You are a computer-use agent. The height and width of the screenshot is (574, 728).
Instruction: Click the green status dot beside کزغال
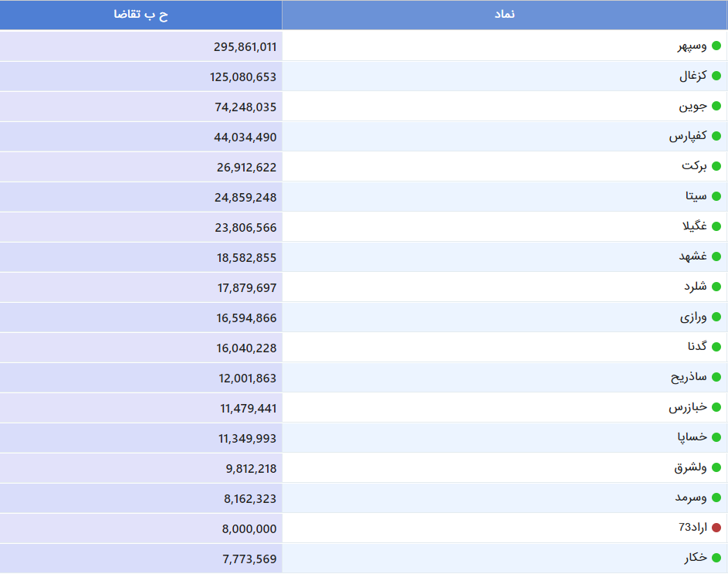click(x=716, y=76)
